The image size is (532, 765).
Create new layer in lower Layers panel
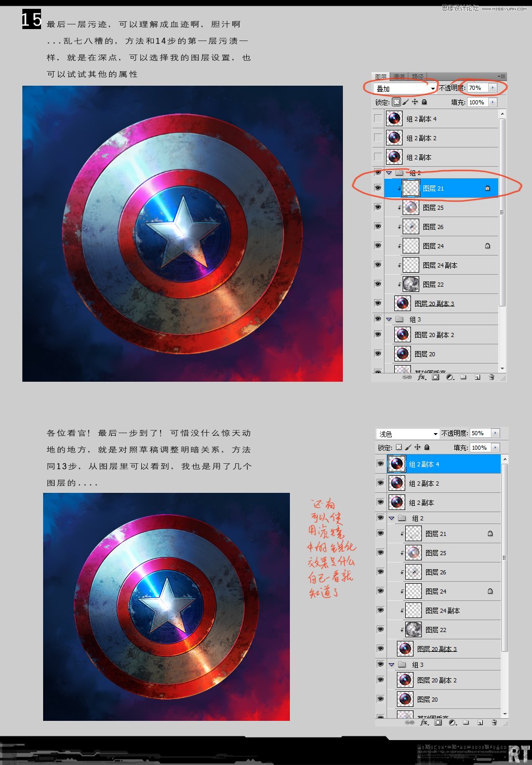pyautogui.click(x=480, y=722)
